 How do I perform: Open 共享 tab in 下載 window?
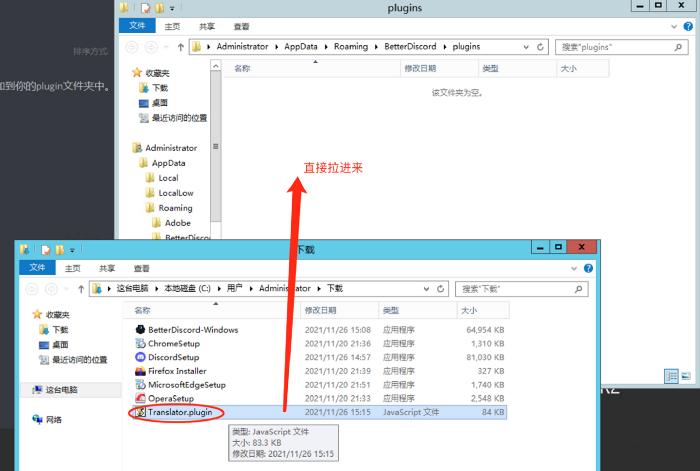point(107,268)
